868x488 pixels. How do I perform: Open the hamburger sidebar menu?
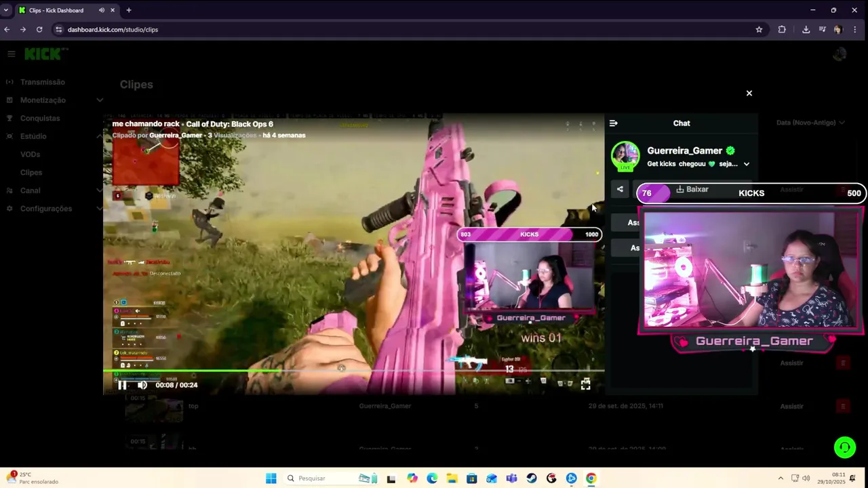[12, 54]
